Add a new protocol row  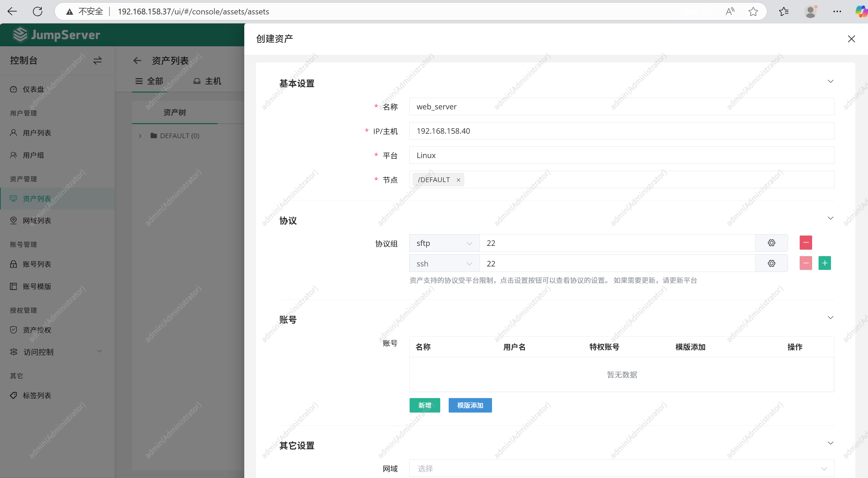[x=824, y=263]
